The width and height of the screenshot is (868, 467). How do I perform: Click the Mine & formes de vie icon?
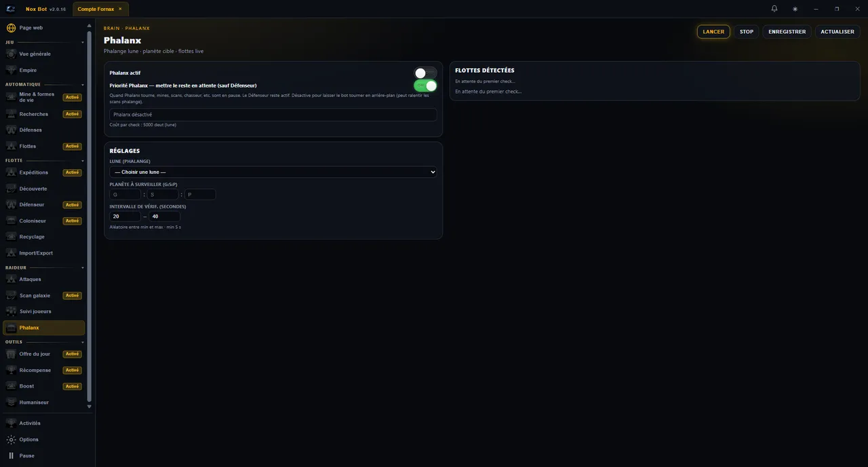tap(11, 97)
